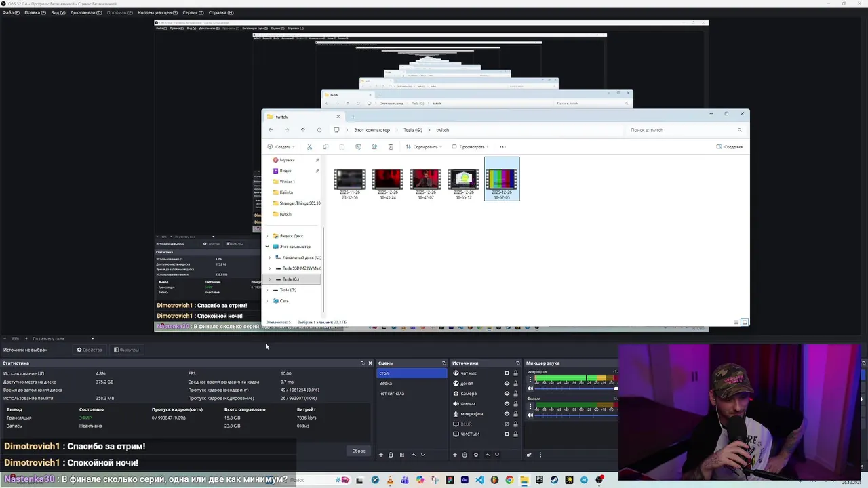Open Сведения details pane in Explorer
868x488 pixels.
click(x=730, y=147)
